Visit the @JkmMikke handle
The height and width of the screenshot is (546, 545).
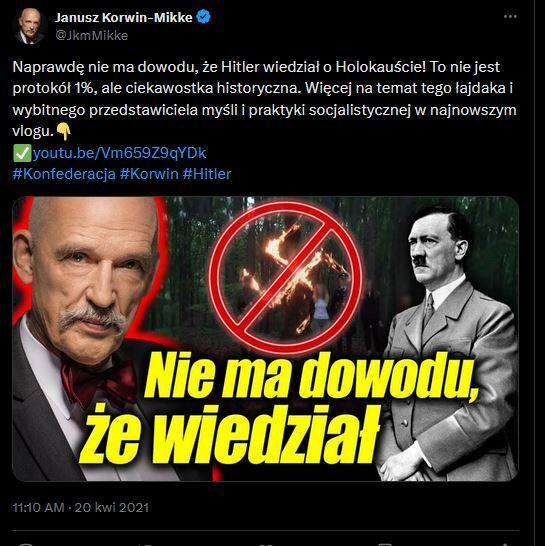click(x=92, y=36)
